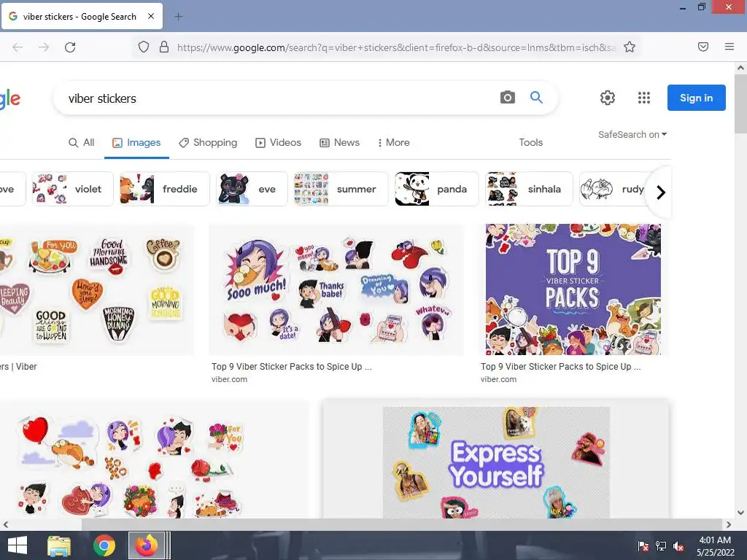This screenshot has width=747, height=560.
Task: Click viber.com source under middle result
Action: (x=229, y=379)
